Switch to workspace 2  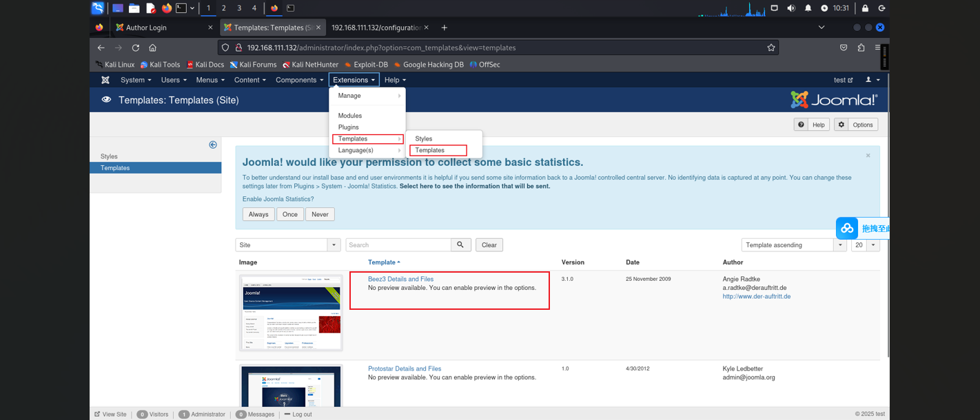(x=223, y=8)
